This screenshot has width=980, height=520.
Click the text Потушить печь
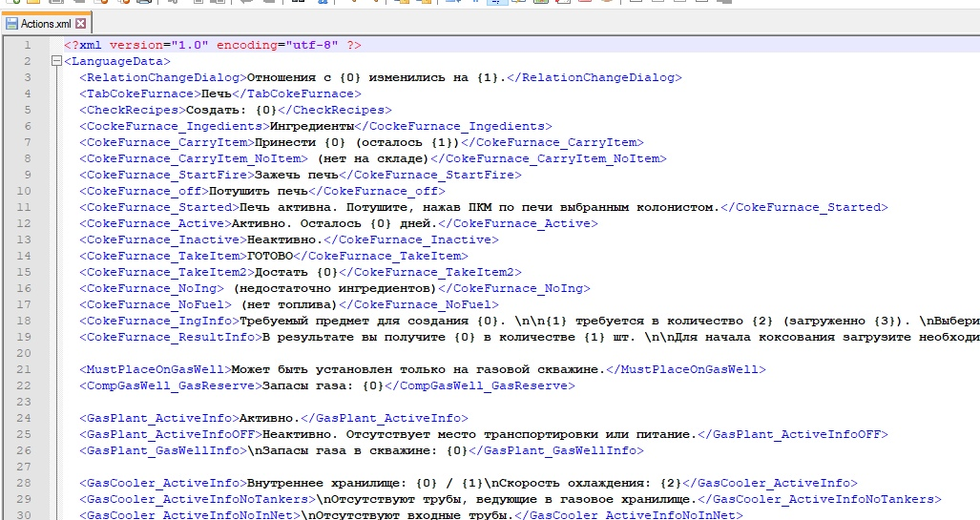(259, 191)
